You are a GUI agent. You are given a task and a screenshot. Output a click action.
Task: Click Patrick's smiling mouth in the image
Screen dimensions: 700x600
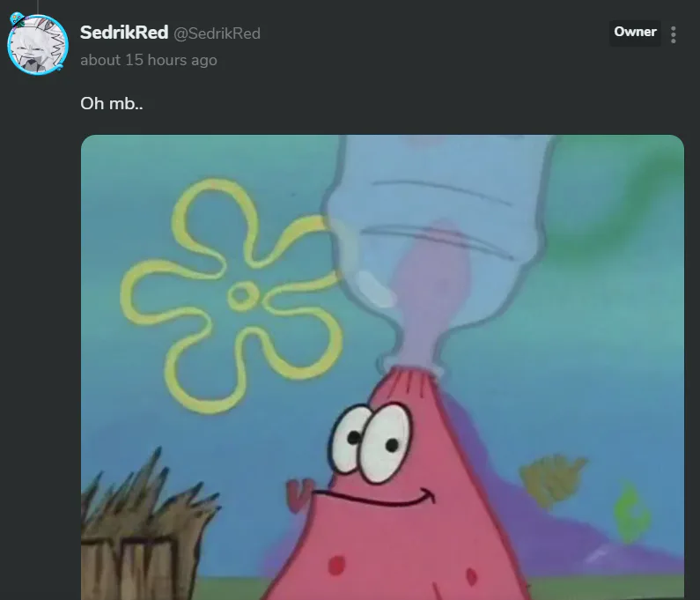point(374,497)
